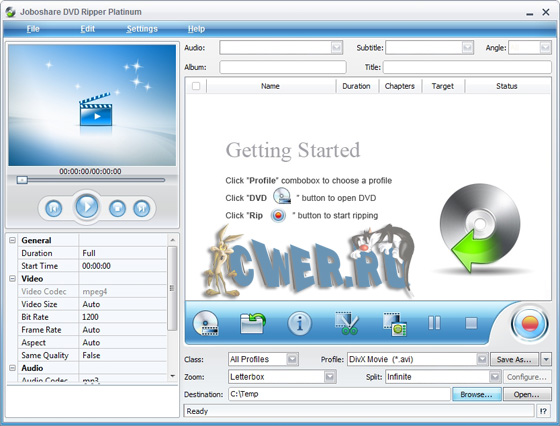Collapse the Audio properties group
The image size is (560, 426).
point(12,368)
